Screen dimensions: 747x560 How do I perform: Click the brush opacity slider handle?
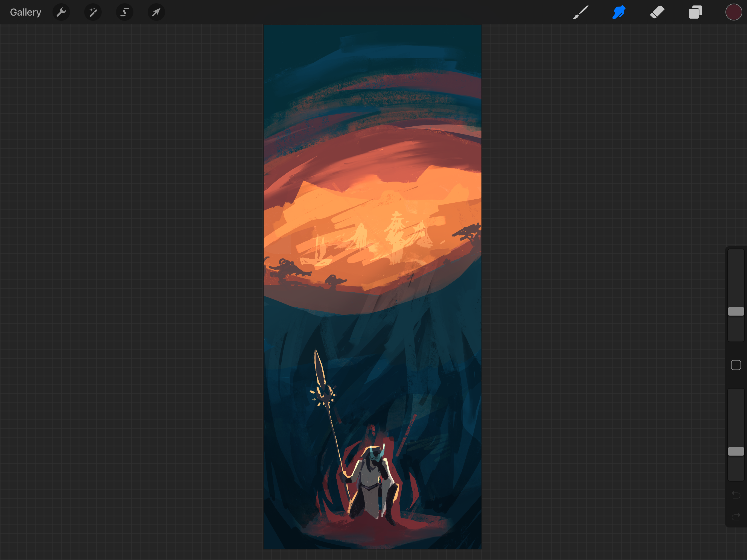(736, 451)
